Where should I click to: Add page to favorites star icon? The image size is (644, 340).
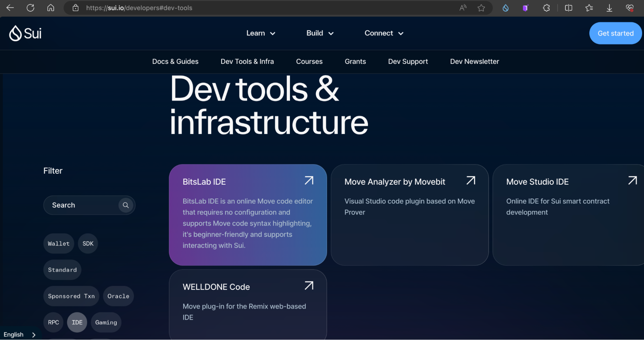click(481, 8)
